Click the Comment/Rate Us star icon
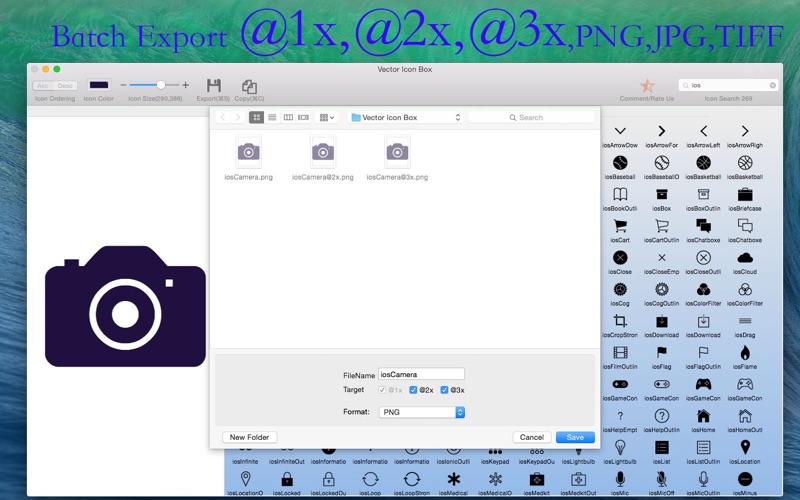Screen dimensions: 800x500 [x=647, y=85]
